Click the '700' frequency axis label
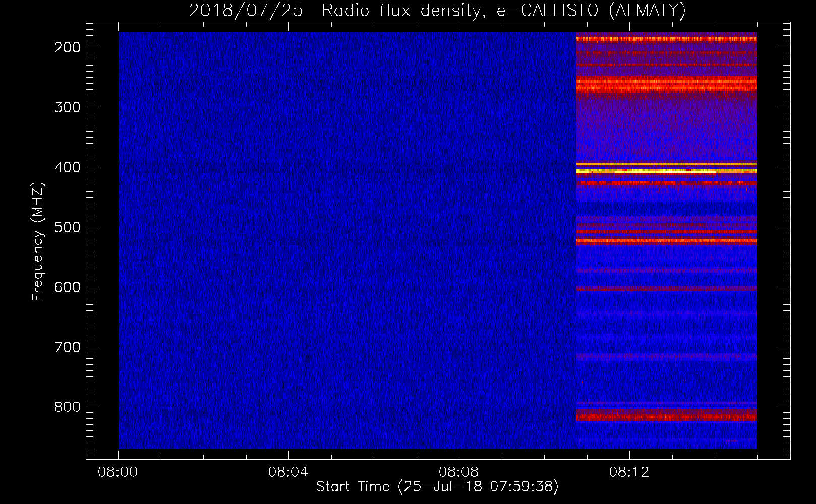 68,347
